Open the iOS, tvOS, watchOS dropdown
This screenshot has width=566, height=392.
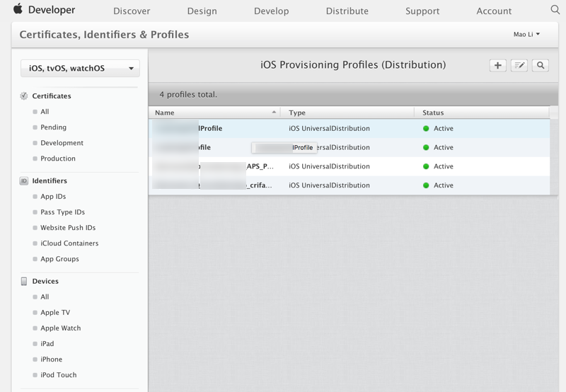tap(81, 69)
